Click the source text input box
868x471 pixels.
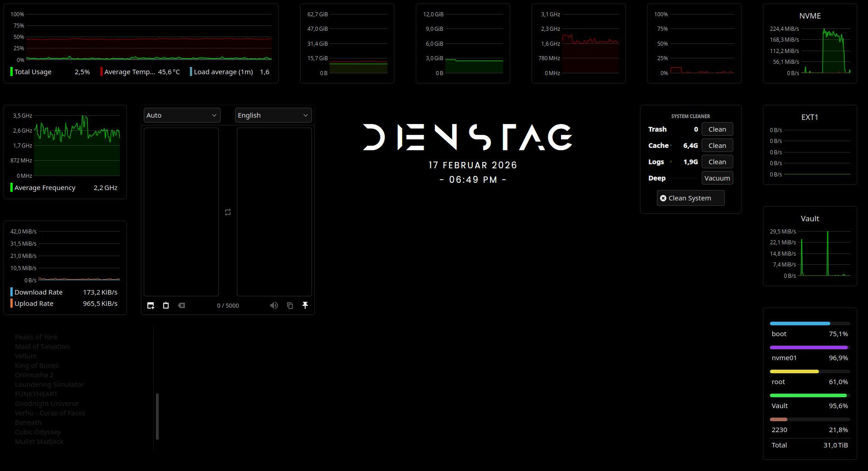point(181,212)
